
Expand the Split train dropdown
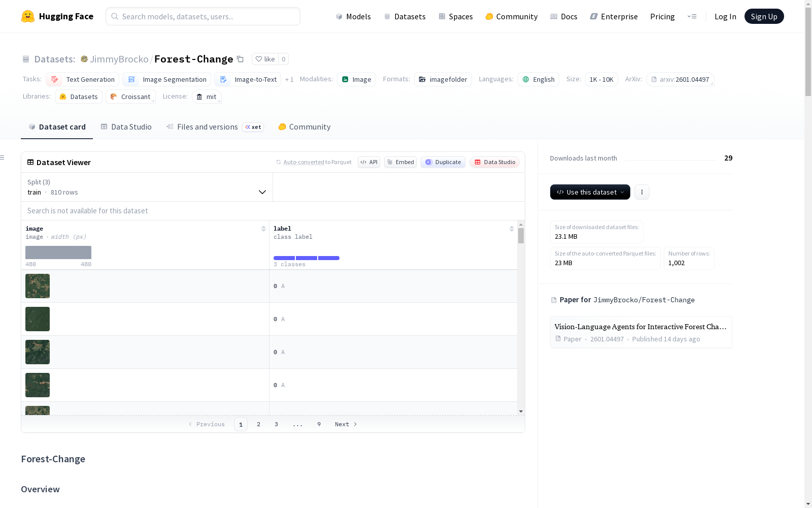tap(147, 187)
